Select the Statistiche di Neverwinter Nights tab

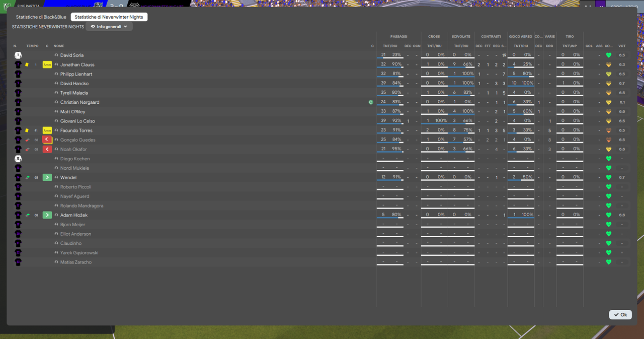click(109, 17)
